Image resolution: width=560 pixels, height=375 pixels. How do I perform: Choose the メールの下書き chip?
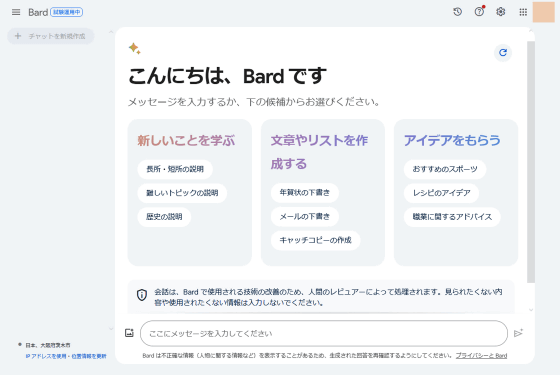tap(305, 216)
